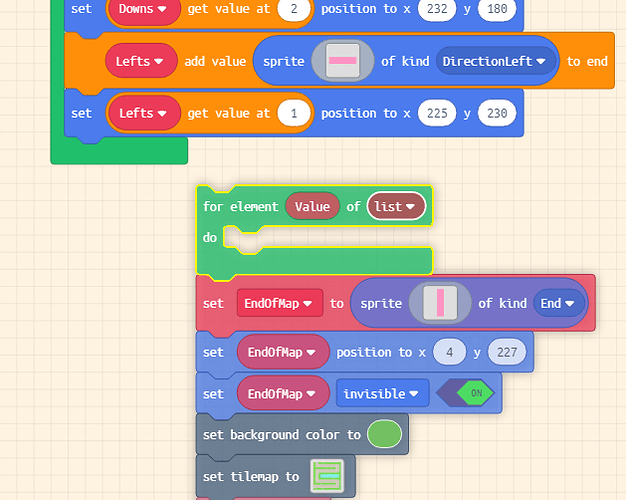Select the 'for element' loop block label

[240, 206]
